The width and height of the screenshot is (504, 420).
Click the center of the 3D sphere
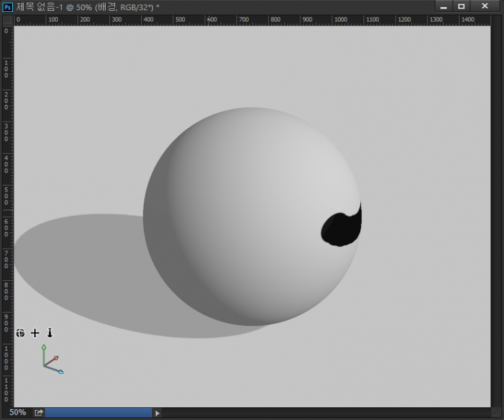[252, 216]
